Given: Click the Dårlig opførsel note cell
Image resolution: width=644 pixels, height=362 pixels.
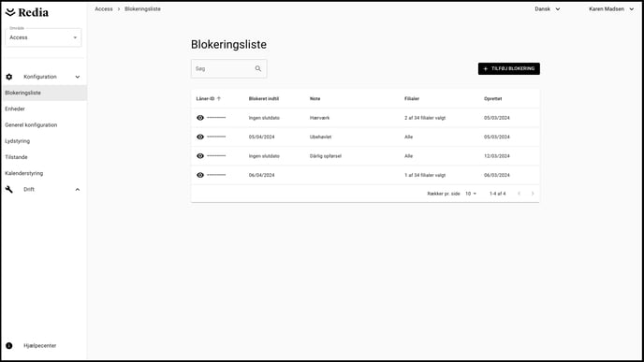Looking at the screenshot, I should coord(326,156).
